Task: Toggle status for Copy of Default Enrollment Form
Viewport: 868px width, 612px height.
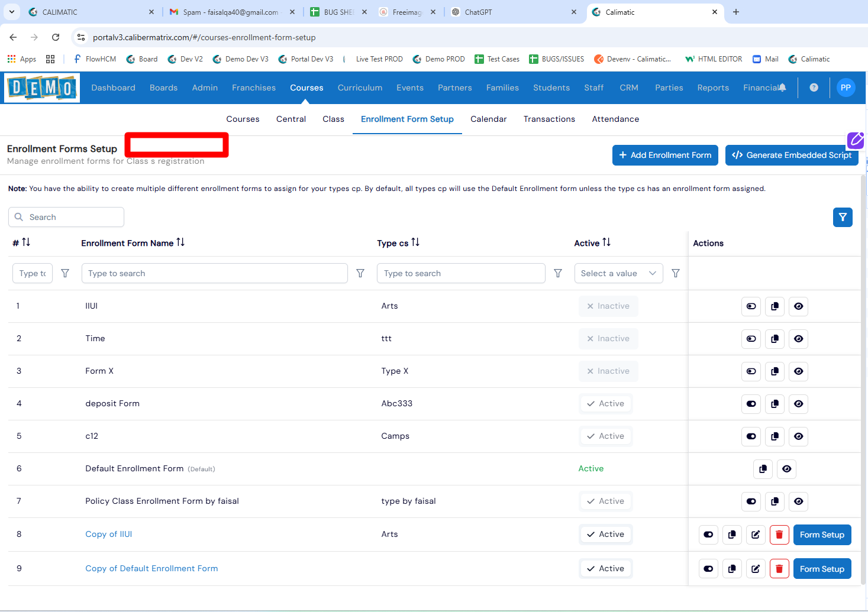Action: (708, 569)
